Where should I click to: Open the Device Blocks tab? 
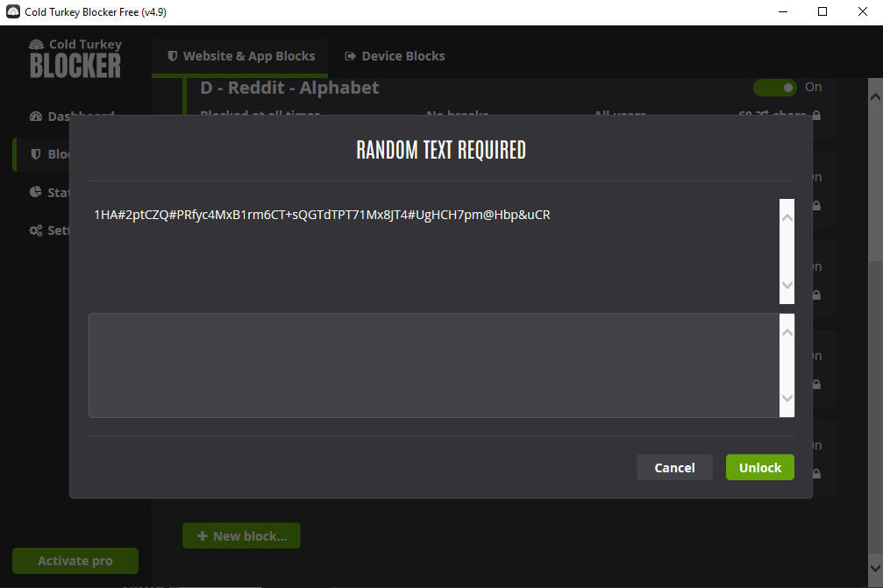395,56
